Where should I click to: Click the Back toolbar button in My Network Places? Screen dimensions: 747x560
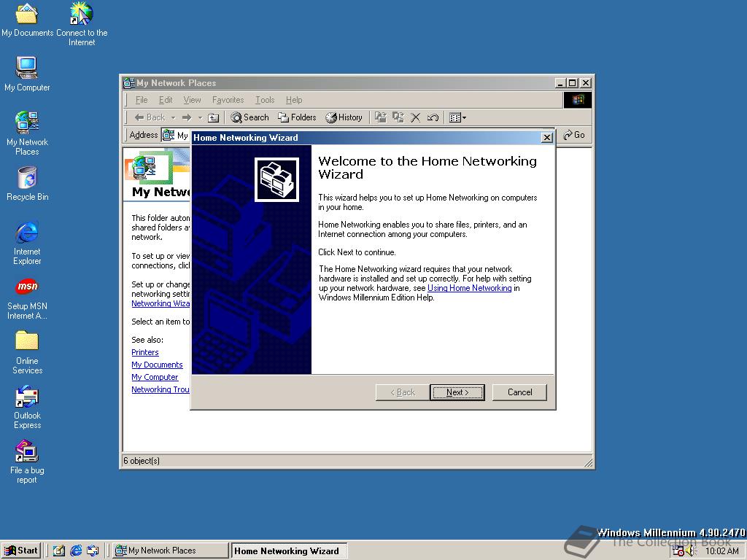tap(150, 117)
